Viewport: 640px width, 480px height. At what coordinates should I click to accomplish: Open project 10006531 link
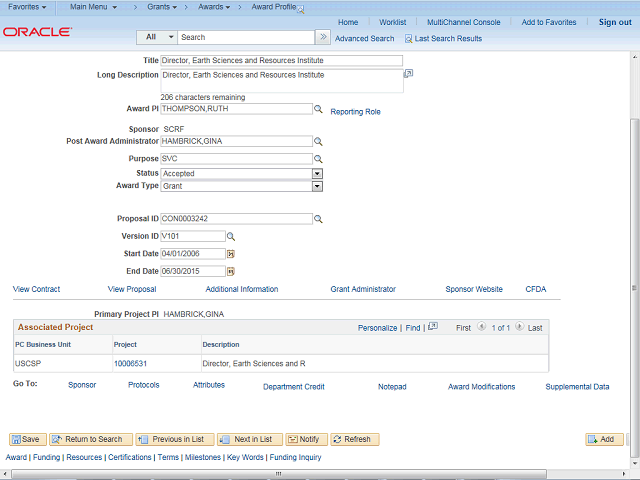pyautogui.click(x=130, y=364)
